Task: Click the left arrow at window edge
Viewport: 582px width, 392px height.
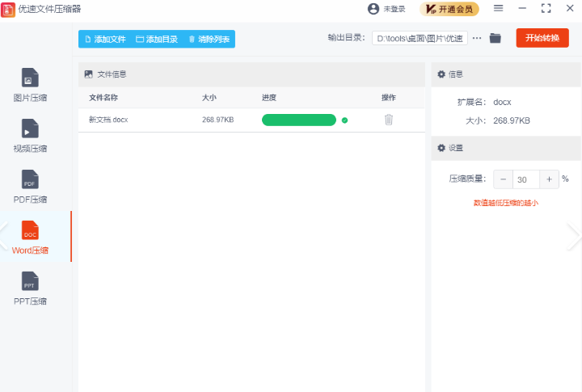Action: [x=3, y=236]
